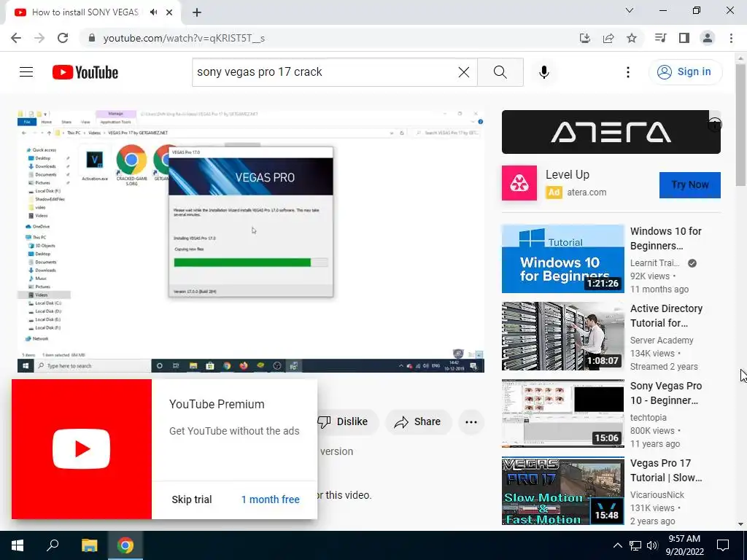This screenshot has height=560, width=747.
Task: Open Windows 10 for Beginners video thumbnail
Action: [562, 259]
